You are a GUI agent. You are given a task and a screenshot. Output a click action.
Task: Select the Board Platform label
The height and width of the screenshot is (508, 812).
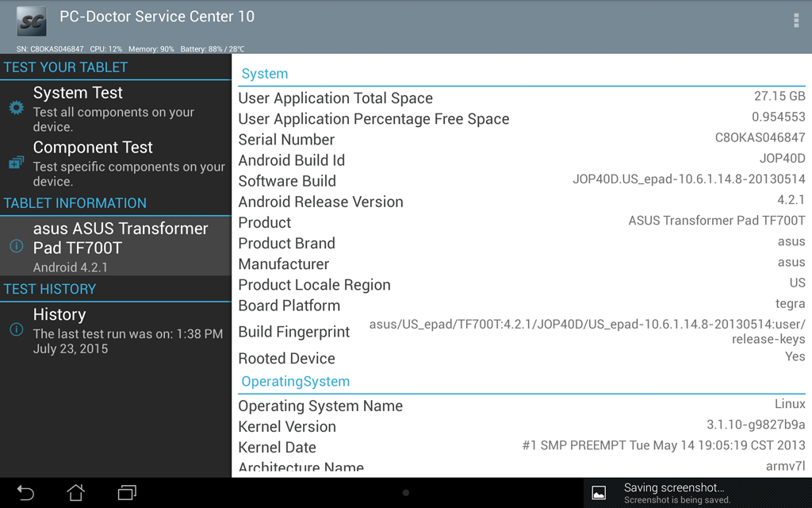coord(289,306)
